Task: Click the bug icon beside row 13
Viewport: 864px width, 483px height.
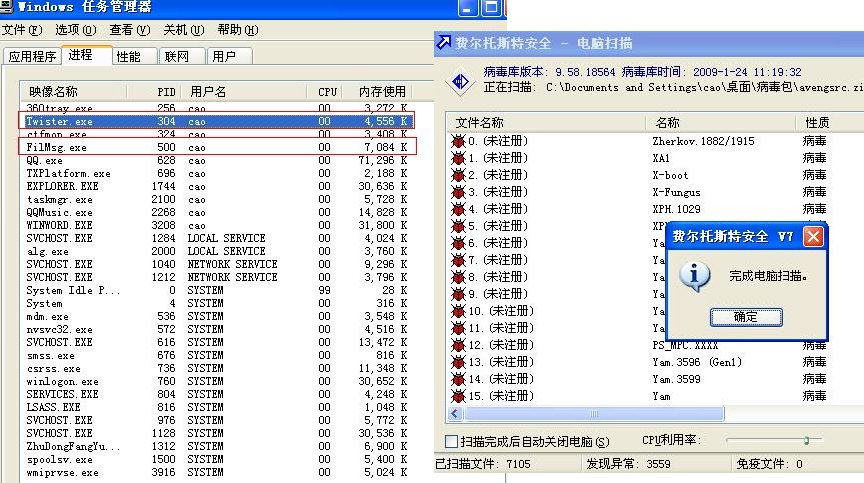Action: point(458,362)
